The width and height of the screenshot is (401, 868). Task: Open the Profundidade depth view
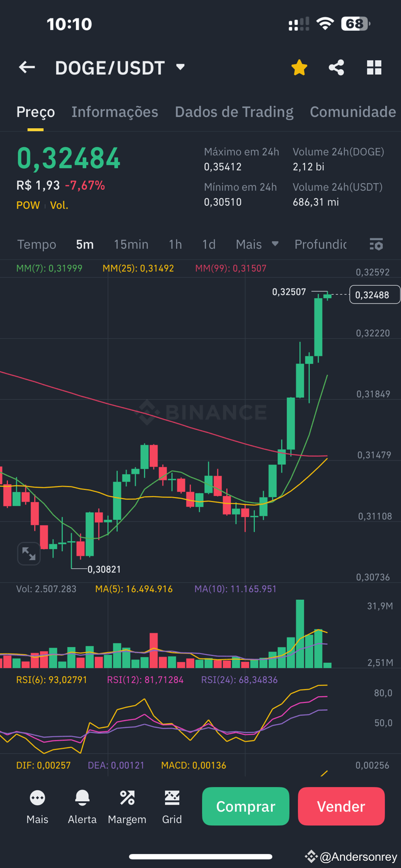click(x=321, y=244)
